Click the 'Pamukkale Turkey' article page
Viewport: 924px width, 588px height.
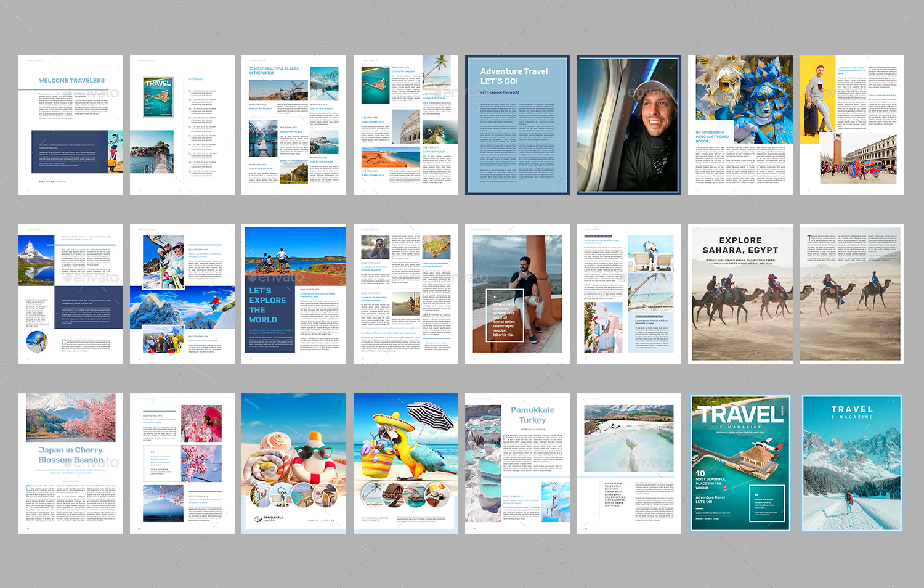516,461
